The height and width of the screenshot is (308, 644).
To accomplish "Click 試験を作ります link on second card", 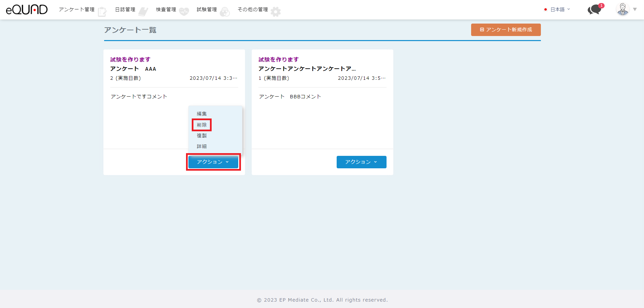I will [x=279, y=60].
